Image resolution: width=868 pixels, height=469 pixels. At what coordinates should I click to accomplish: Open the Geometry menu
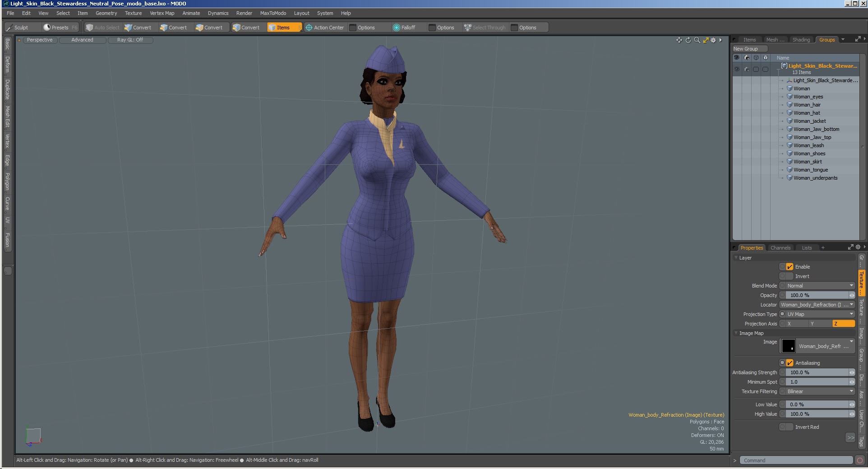tap(106, 13)
